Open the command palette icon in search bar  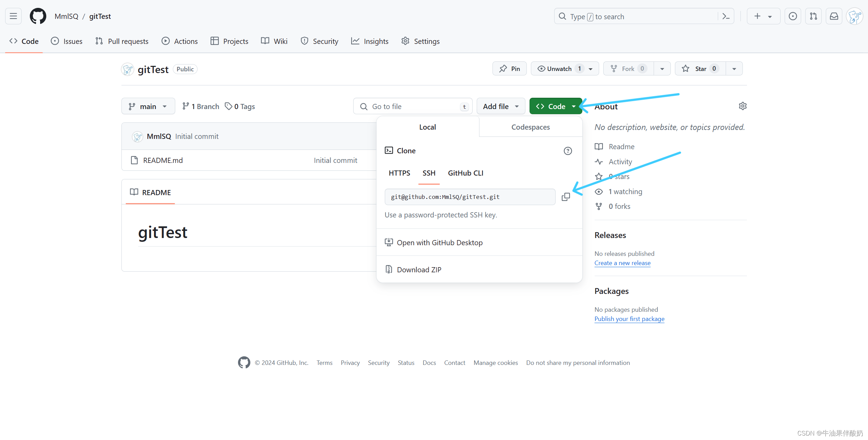pyautogui.click(x=726, y=16)
